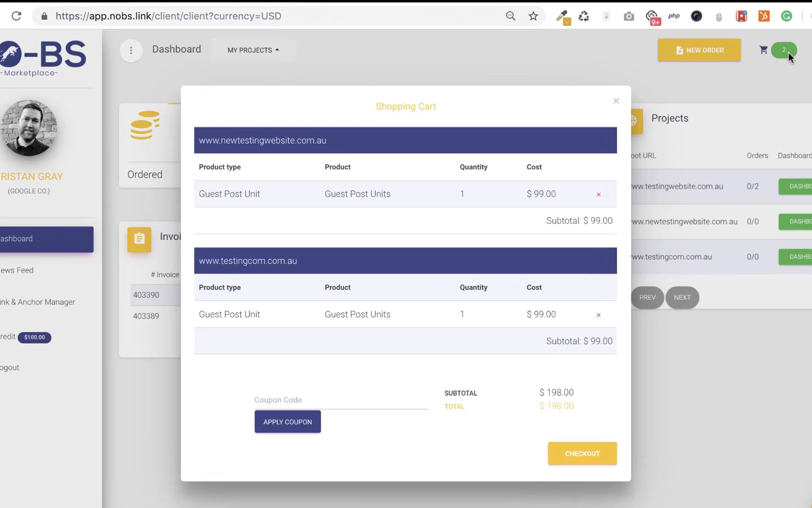Click the Coupon Code input field

341,400
